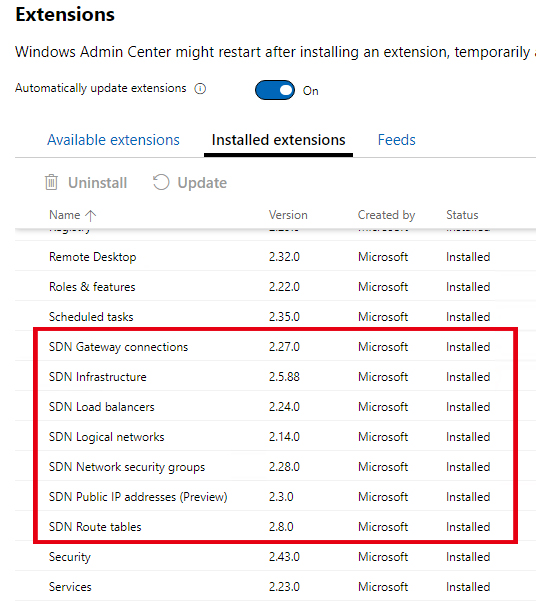The height and width of the screenshot is (603, 536).
Task: Sort by the Version column header
Action: 288,215
